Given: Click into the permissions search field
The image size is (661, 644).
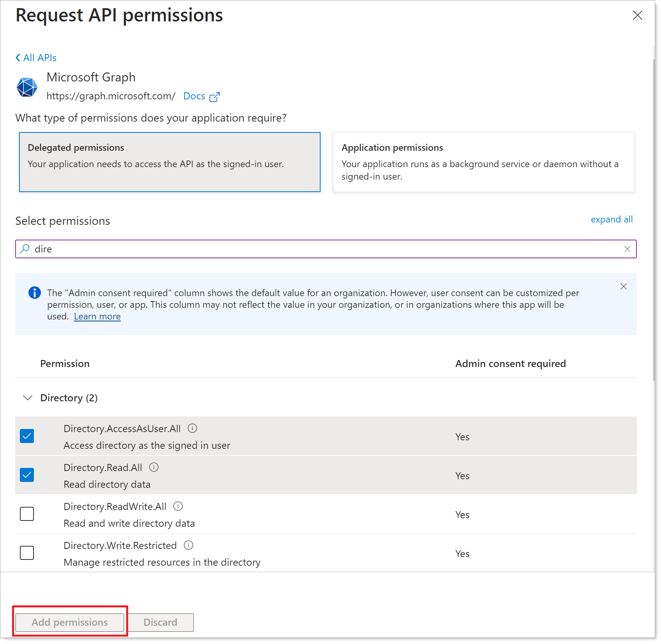Looking at the screenshot, I should pyautogui.click(x=326, y=249).
